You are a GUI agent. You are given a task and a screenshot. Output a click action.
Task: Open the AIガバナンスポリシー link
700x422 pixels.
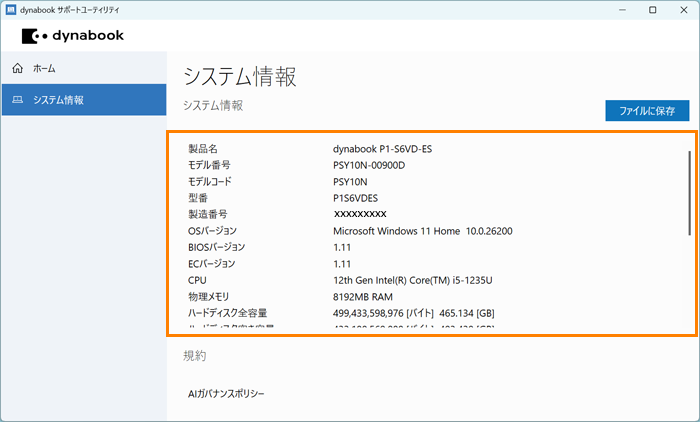227,394
